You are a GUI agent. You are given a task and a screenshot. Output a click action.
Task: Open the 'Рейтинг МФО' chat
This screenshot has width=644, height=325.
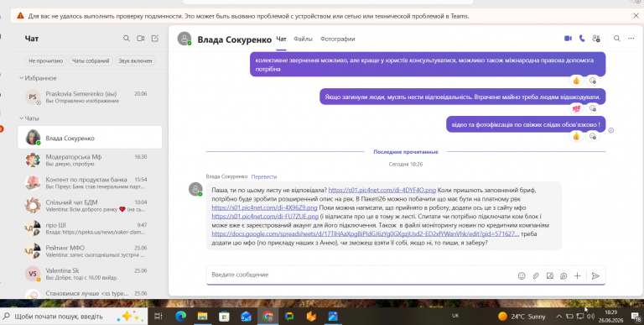coord(90,251)
